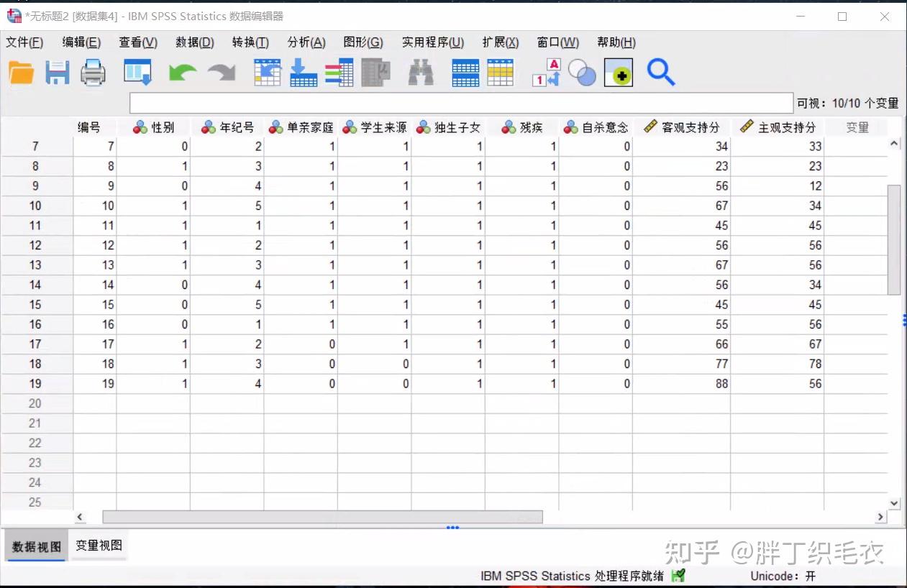The height and width of the screenshot is (588, 907).
Task: Click the show all variables plus icon
Action: 619,73
